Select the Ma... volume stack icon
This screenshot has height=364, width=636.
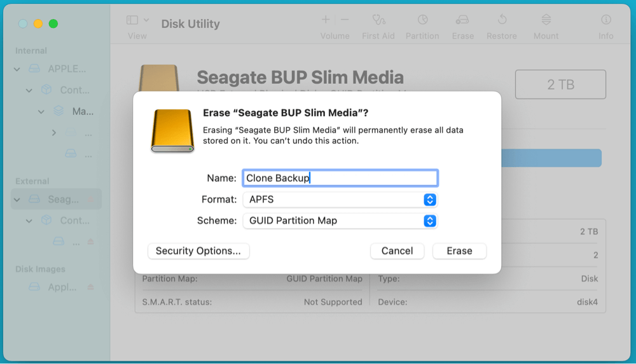click(x=59, y=111)
